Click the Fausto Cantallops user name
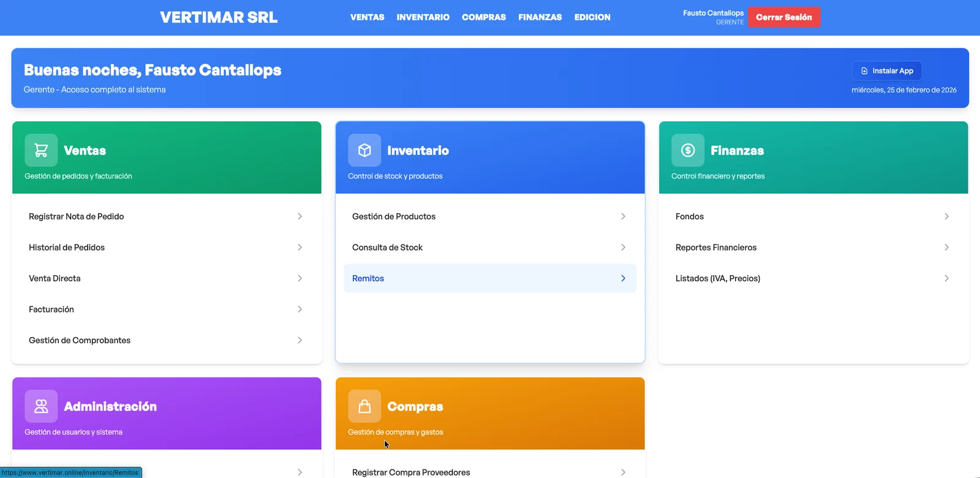This screenshot has height=478, width=980. pyautogui.click(x=714, y=13)
